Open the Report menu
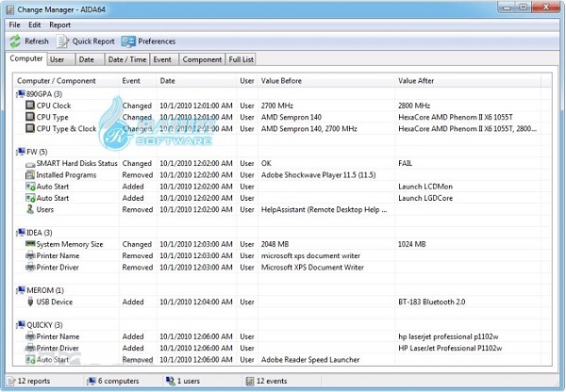566x392 pixels. point(60,24)
